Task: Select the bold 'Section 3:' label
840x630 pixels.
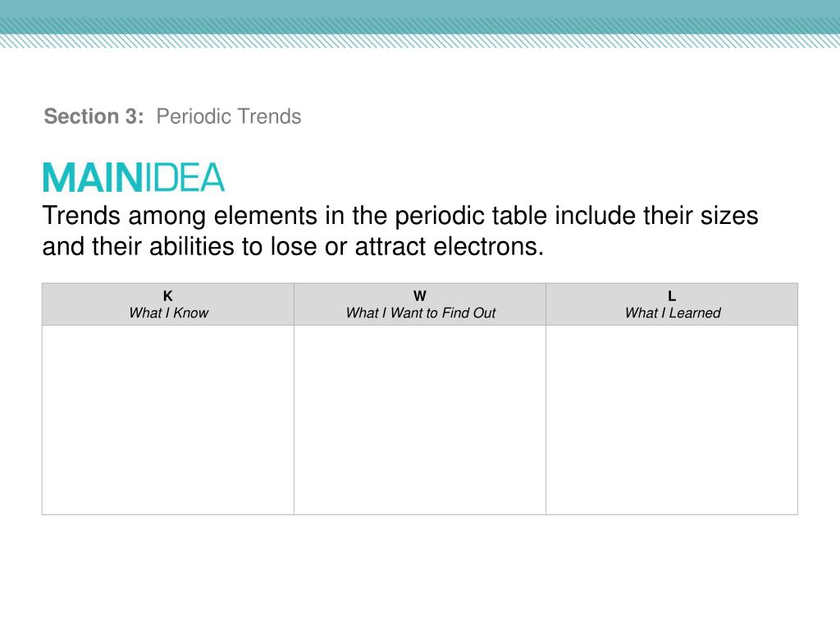Action: (94, 116)
